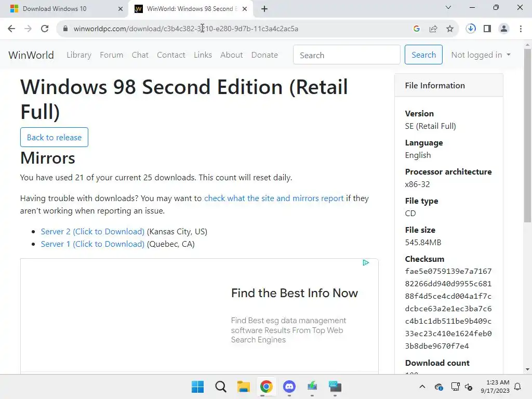Open a new browser tab
Screen dimensions: 532x399
click(264, 9)
